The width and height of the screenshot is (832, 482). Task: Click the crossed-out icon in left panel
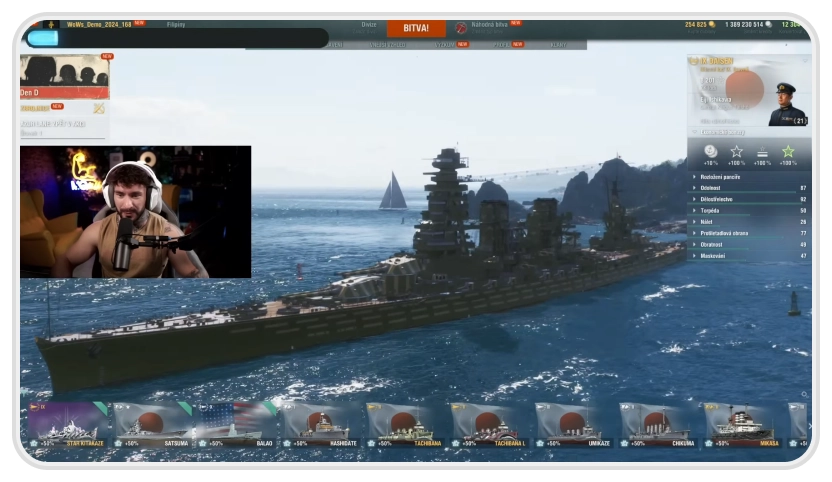click(99, 108)
